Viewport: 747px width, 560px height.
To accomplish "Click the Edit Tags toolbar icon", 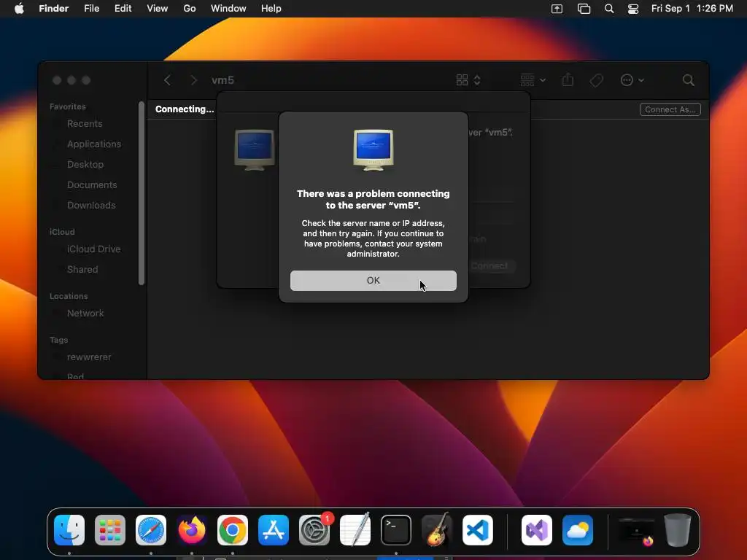I will pyautogui.click(x=596, y=80).
